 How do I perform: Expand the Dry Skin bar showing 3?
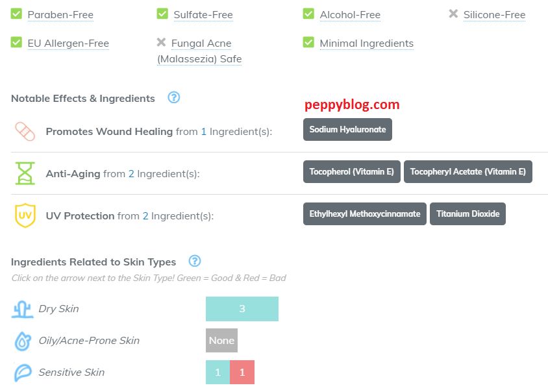click(242, 309)
